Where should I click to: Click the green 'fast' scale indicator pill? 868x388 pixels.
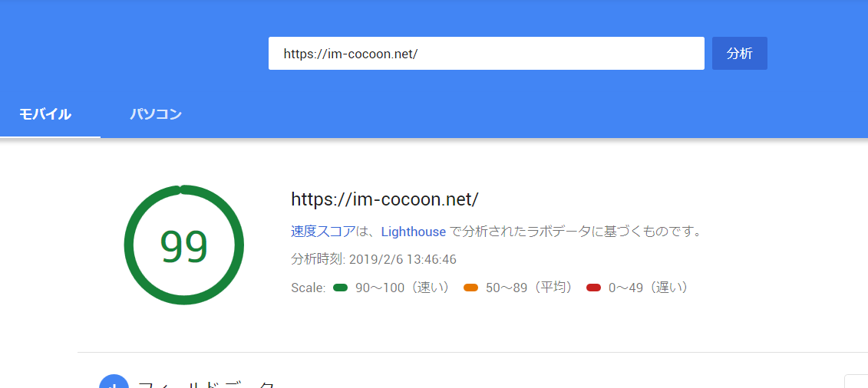pyautogui.click(x=341, y=288)
